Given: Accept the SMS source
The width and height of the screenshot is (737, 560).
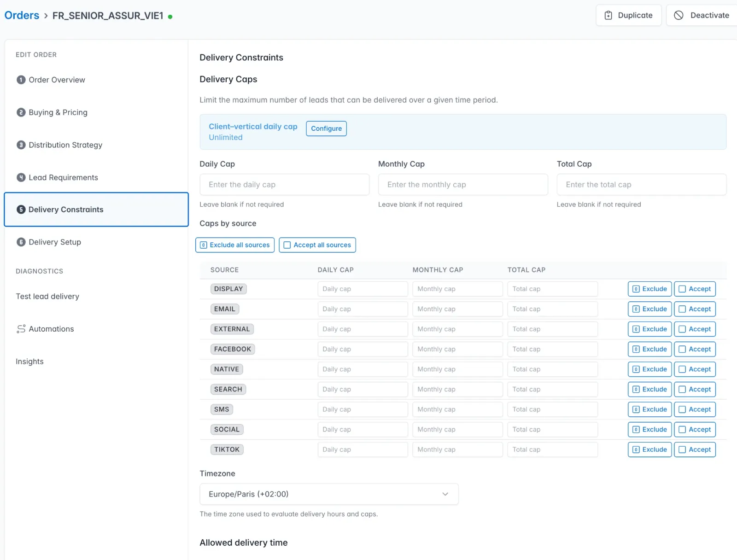Looking at the screenshot, I should (695, 409).
